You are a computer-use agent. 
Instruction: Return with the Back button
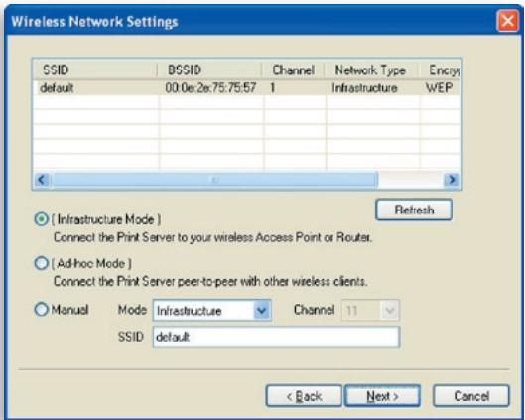click(304, 396)
